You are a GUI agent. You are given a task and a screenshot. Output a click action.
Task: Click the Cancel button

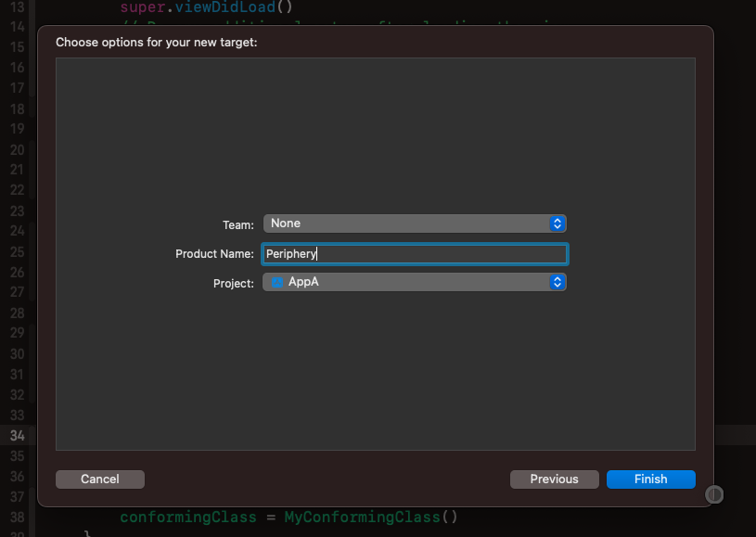coord(100,479)
